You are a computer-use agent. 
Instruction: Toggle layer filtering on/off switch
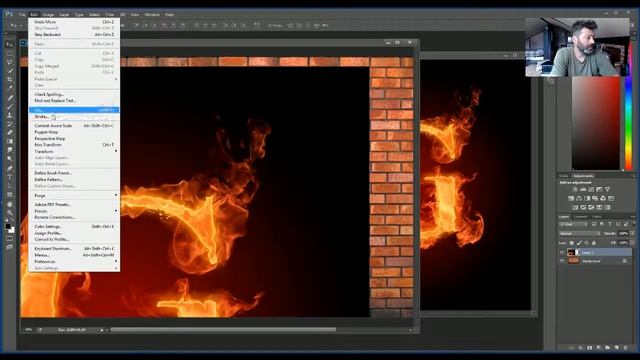tap(633, 224)
